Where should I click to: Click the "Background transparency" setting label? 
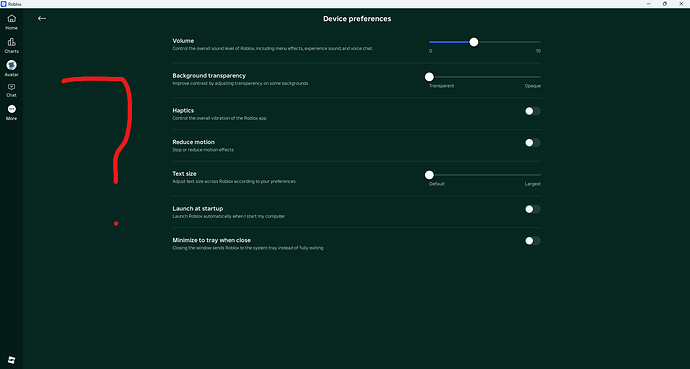point(209,76)
